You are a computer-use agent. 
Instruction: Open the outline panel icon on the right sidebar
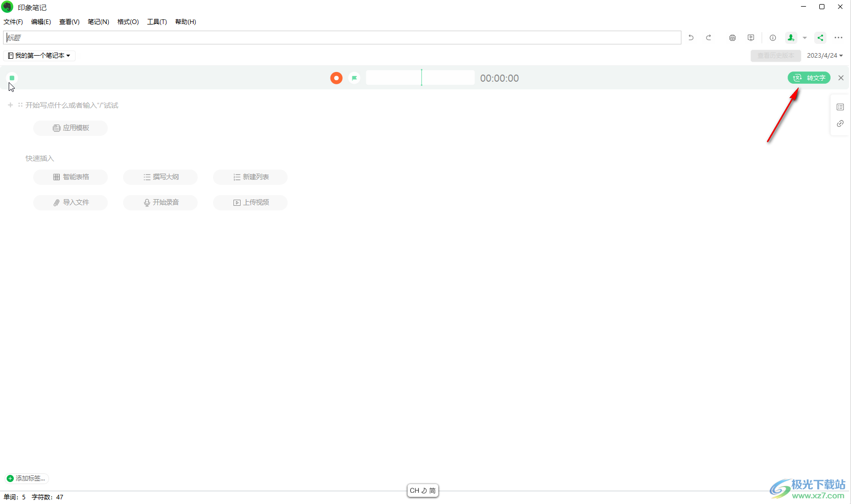tap(840, 107)
